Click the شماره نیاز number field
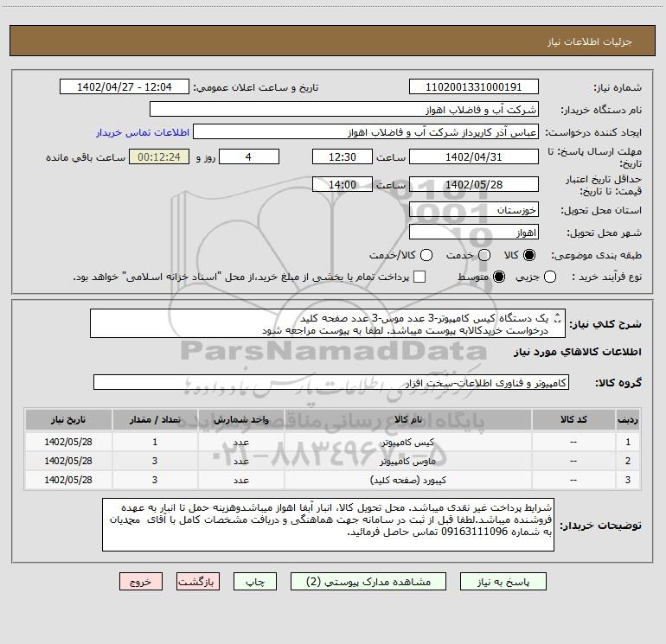This screenshot has width=666, height=644. click(x=474, y=87)
